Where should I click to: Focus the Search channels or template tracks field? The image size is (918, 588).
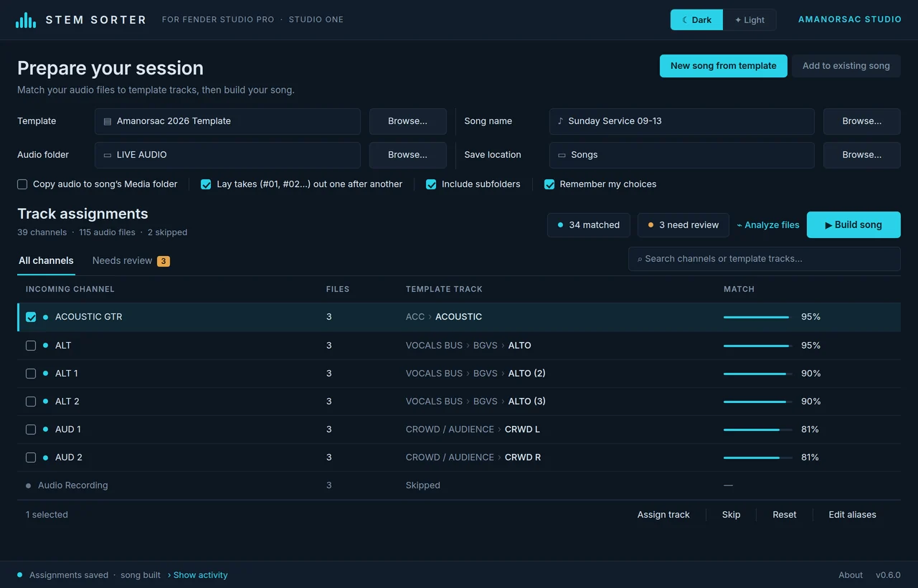tap(765, 259)
